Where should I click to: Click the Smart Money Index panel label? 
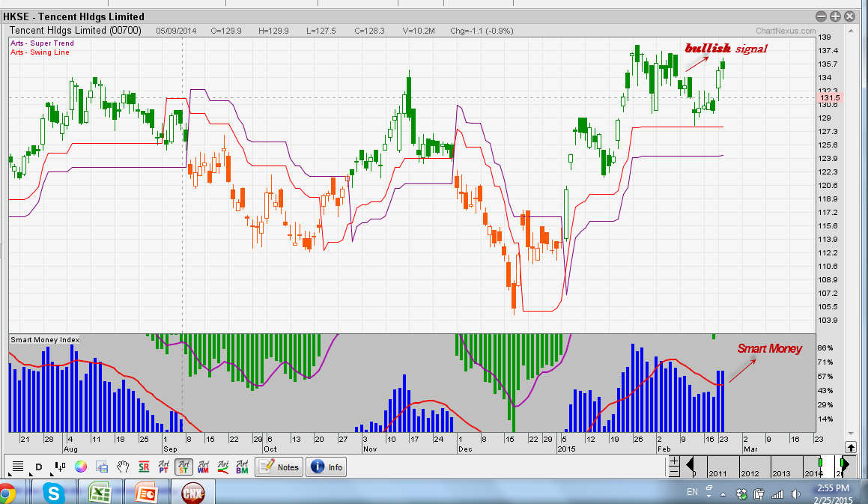pos(45,339)
